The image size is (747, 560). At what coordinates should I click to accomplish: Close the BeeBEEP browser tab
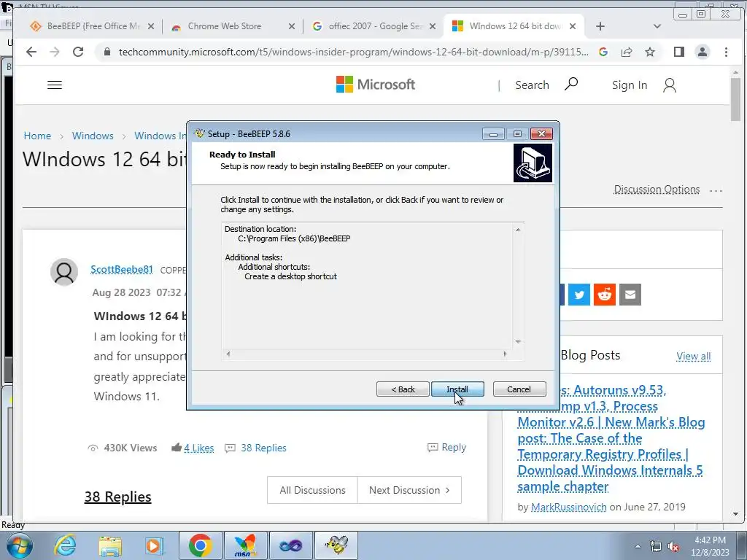click(151, 27)
